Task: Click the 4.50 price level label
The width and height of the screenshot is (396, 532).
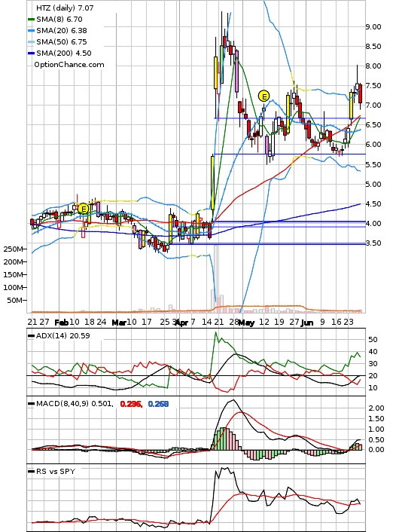Action: coord(373,204)
